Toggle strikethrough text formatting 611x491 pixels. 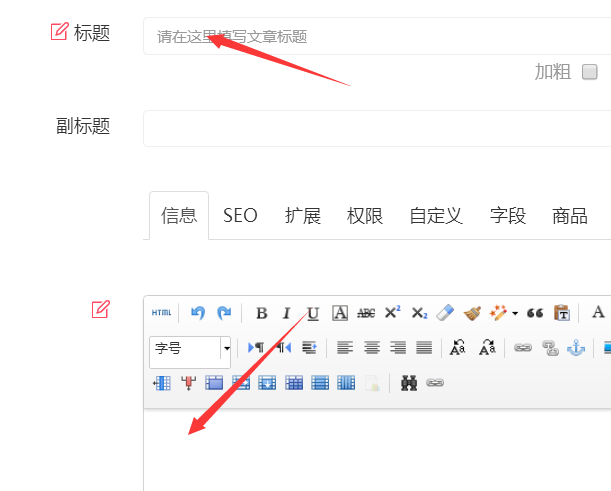click(x=366, y=313)
